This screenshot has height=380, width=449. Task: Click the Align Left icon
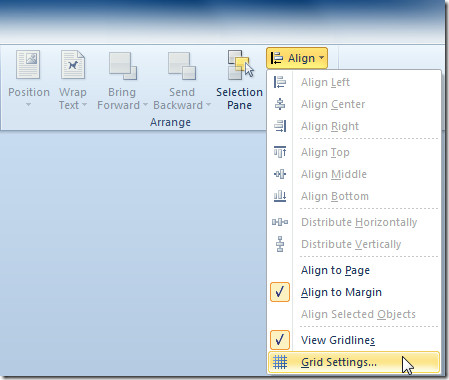[280, 82]
